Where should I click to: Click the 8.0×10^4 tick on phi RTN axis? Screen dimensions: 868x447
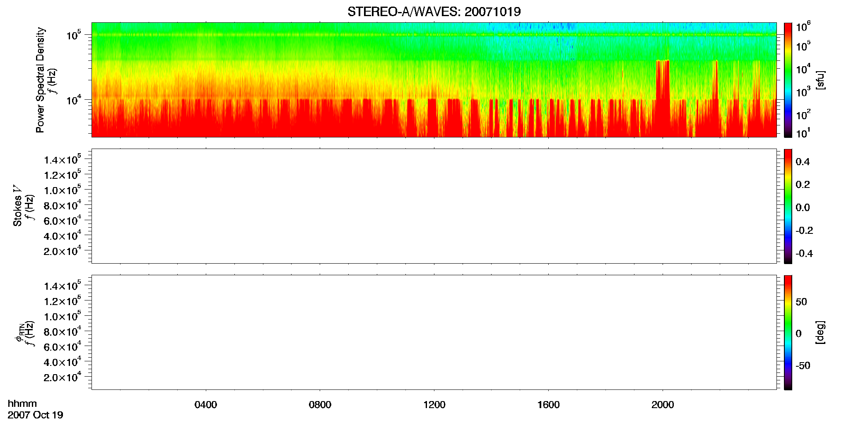(x=63, y=332)
